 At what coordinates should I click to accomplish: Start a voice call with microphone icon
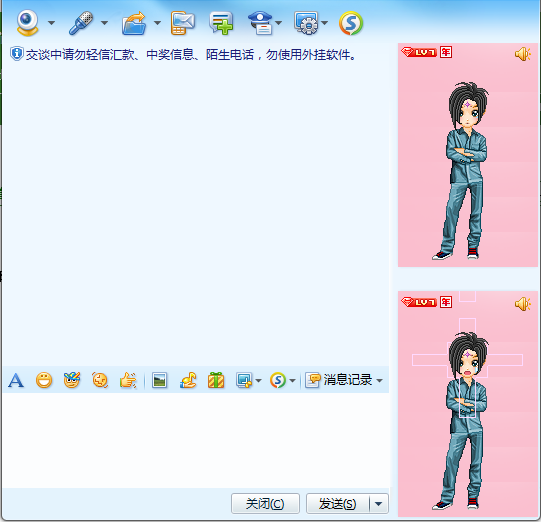click(81, 23)
